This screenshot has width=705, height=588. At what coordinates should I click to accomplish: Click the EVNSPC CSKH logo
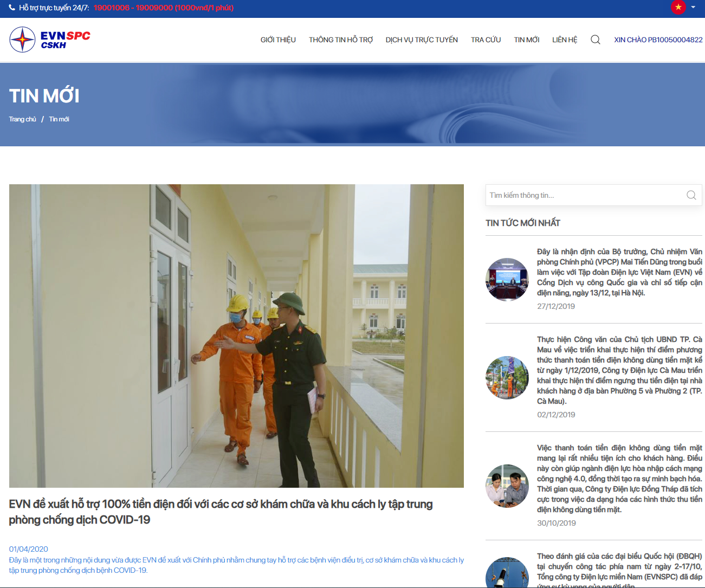[x=49, y=40]
